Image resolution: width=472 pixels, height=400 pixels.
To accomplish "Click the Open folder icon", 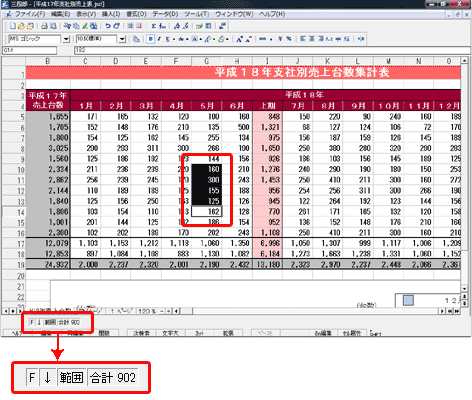I will click(x=21, y=26).
